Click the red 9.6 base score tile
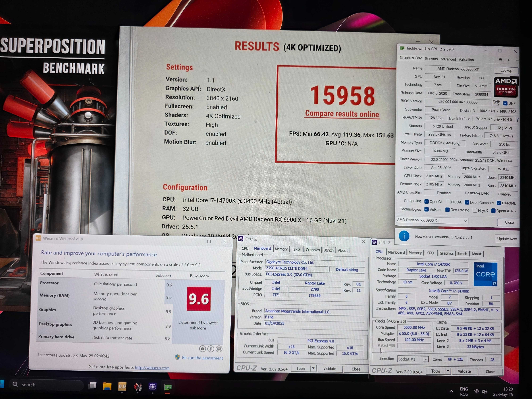532x399 pixels. pyautogui.click(x=199, y=299)
